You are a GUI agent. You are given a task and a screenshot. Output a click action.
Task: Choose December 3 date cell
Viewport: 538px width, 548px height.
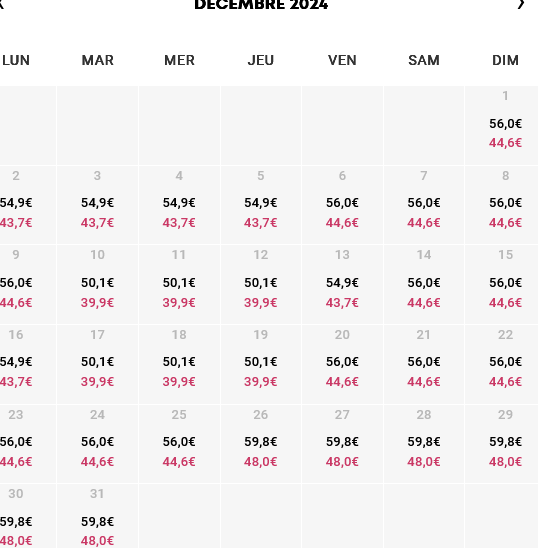(98, 205)
